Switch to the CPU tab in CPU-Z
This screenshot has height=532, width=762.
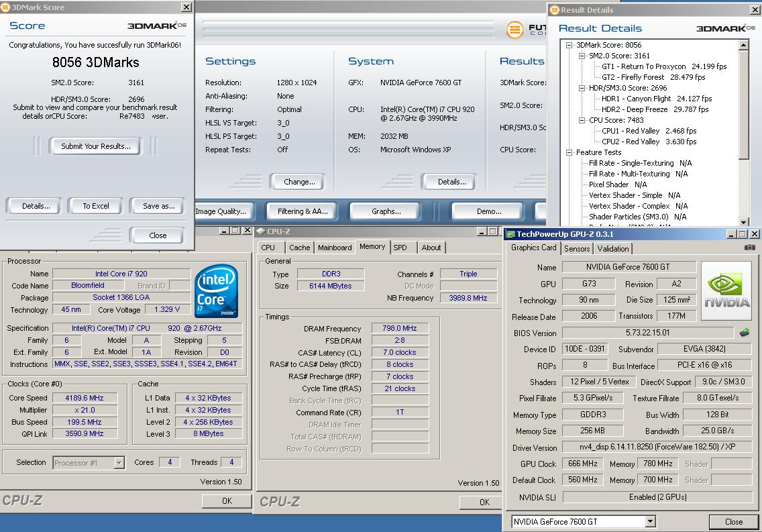click(268, 248)
